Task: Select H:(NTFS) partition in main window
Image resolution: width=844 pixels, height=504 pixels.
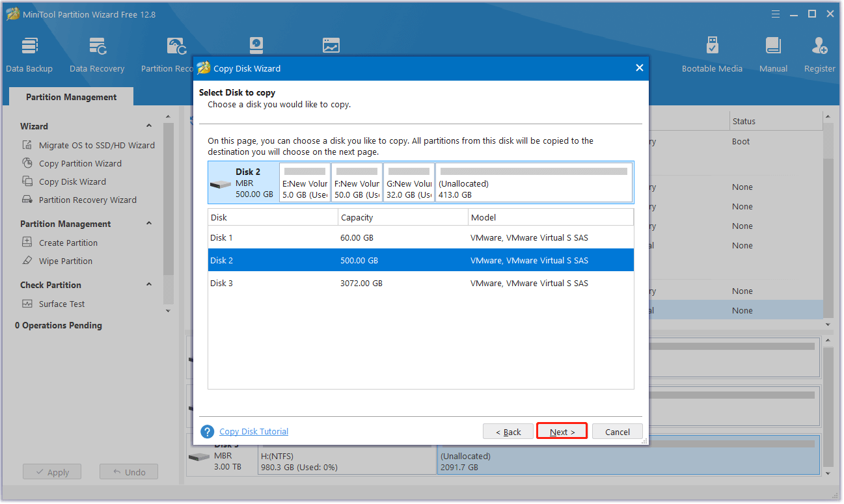Action: point(347,461)
